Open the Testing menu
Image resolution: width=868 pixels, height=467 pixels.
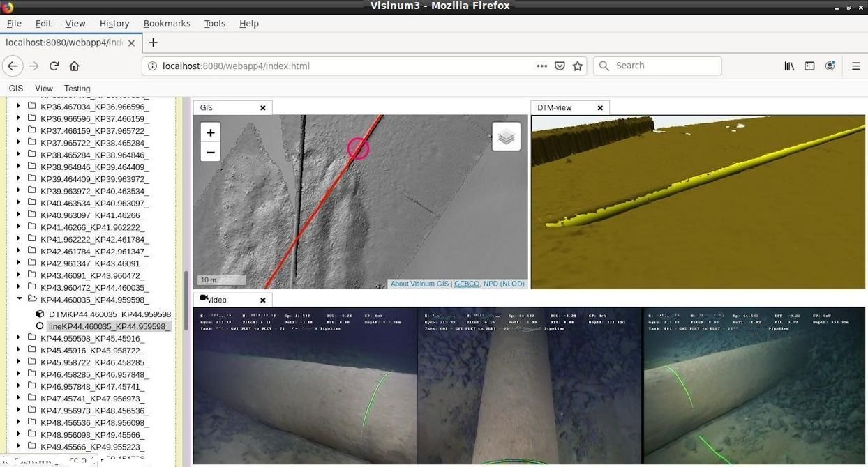[77, 88]
